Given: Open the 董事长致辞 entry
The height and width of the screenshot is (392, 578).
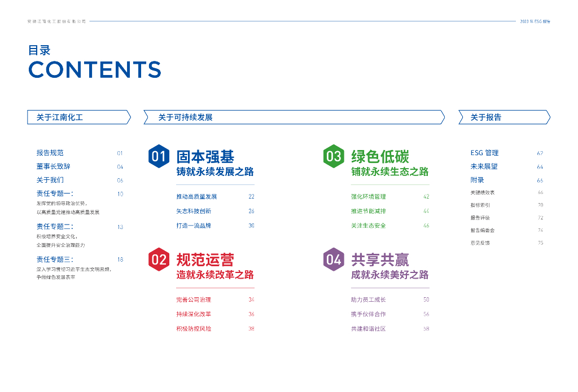Looking at the screenshot, I should pos(54,166).
